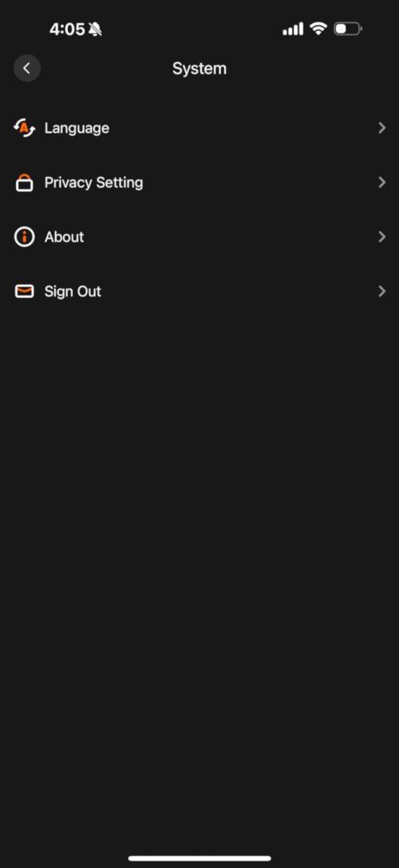Expand Language with its chevron arrow

(382, 128)
